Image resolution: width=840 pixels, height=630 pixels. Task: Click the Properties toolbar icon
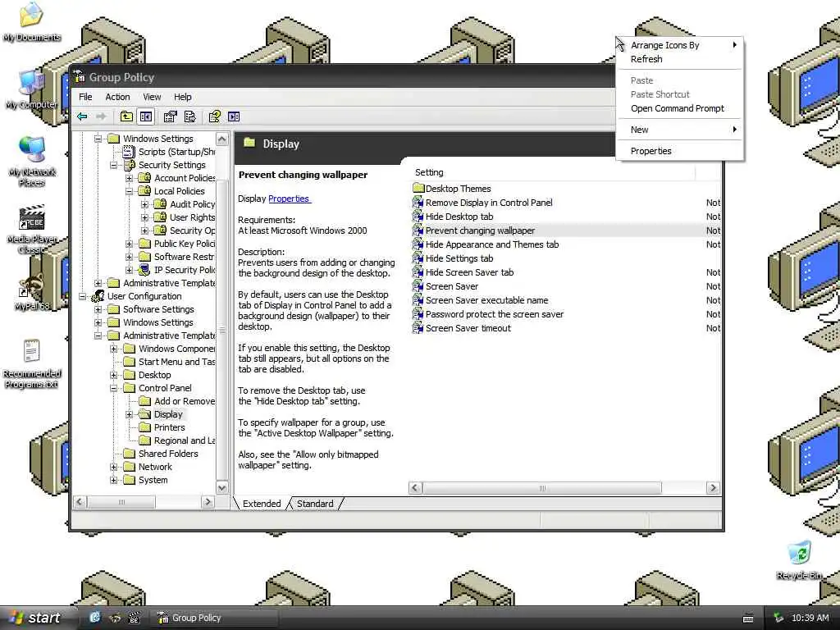[171, 116]
